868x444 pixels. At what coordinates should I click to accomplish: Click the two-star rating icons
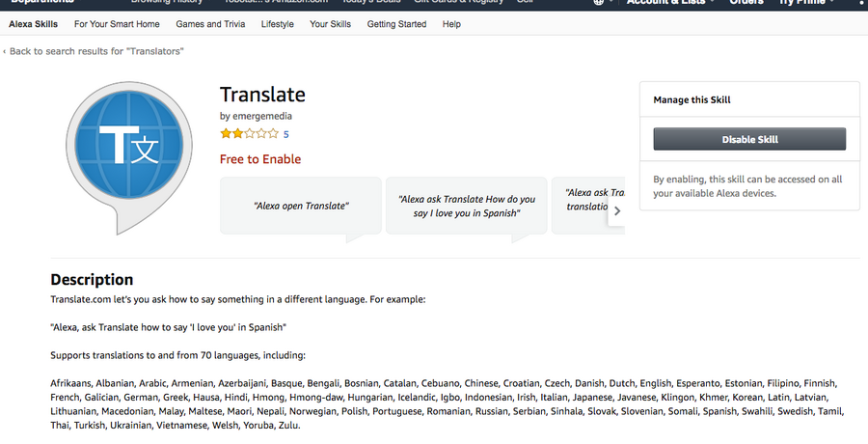coord(249,133)
